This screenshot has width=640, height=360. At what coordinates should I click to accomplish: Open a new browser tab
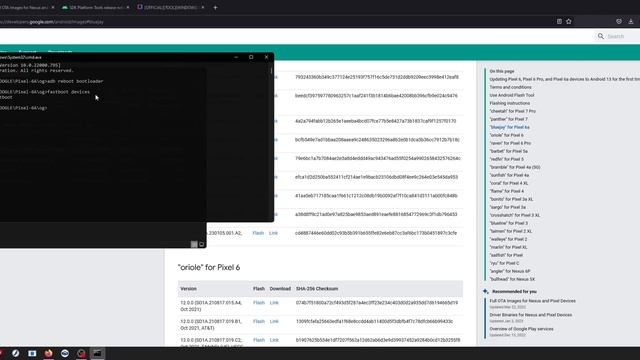215,7
